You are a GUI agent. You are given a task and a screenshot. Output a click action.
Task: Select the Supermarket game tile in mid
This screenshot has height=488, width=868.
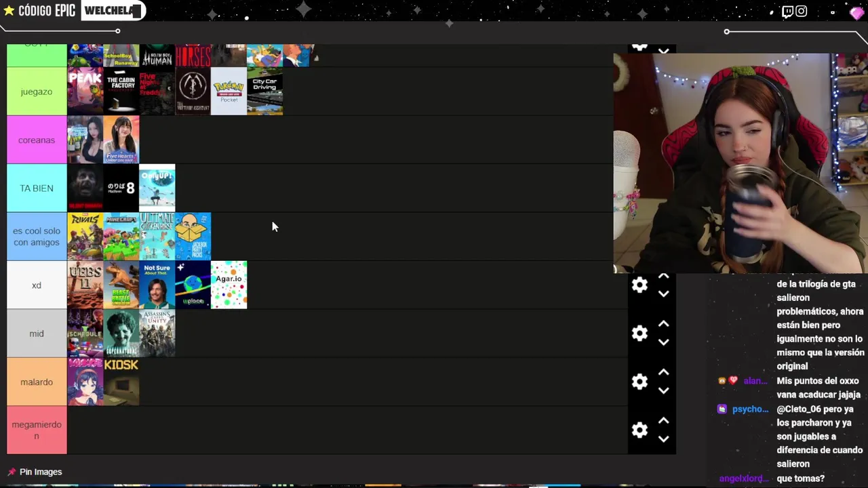121,333
